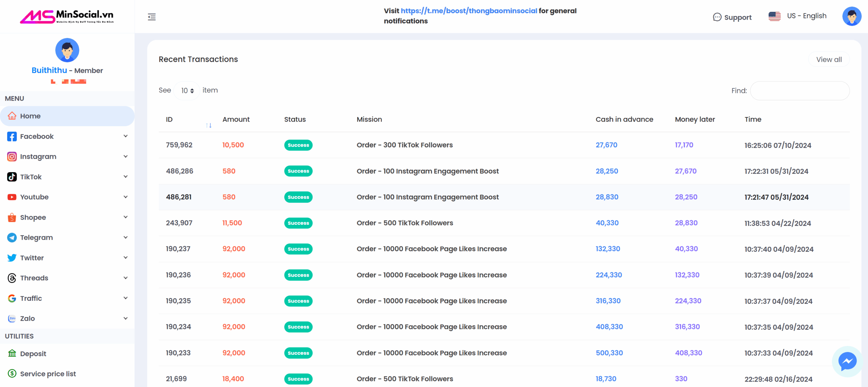Click the Shopee bag icon in sidebar
Screen dimensions: 868x387
(x=12, y=217)
